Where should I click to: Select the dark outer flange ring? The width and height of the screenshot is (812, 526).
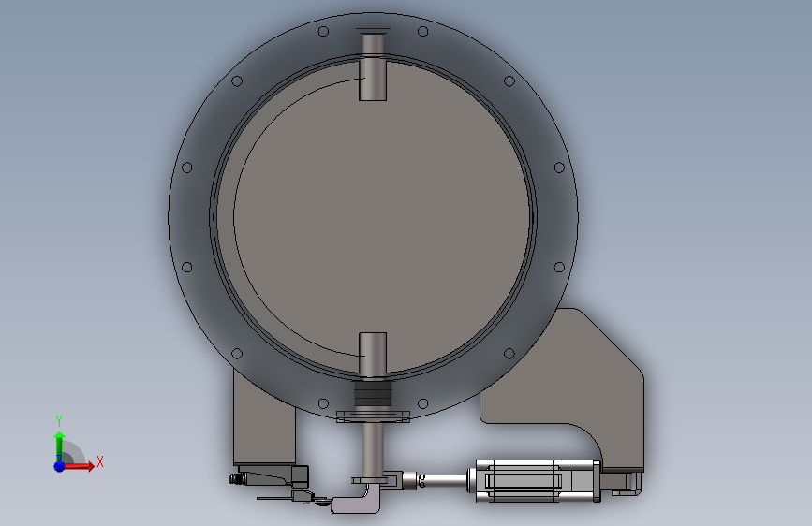coord(192,217)
